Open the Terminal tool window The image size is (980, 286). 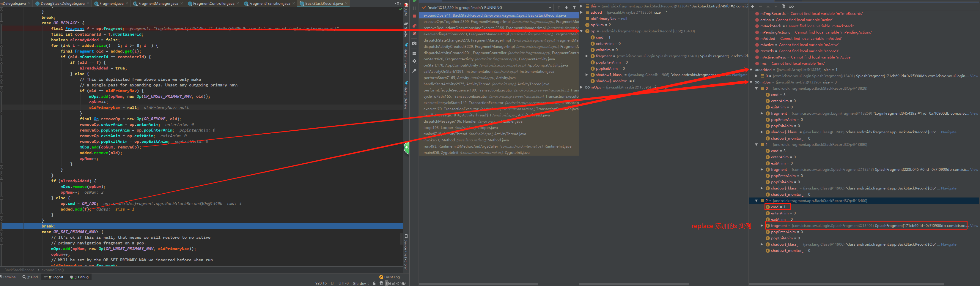8,277
